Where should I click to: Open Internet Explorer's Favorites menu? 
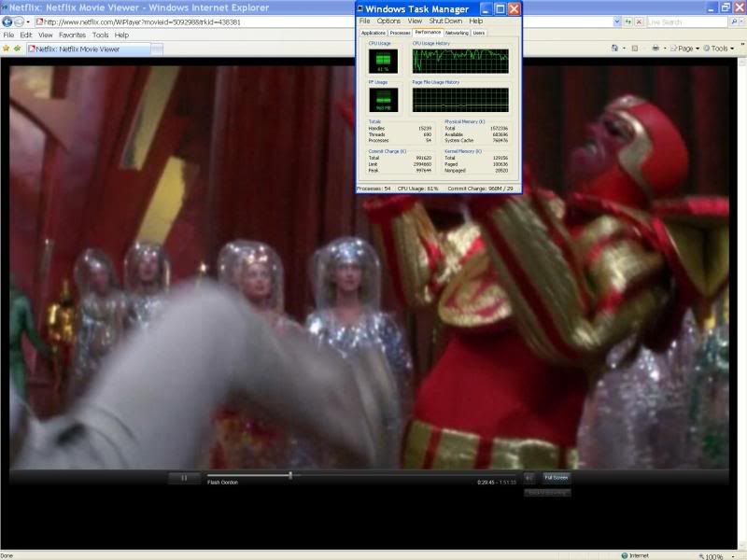[x=72, y=35]
